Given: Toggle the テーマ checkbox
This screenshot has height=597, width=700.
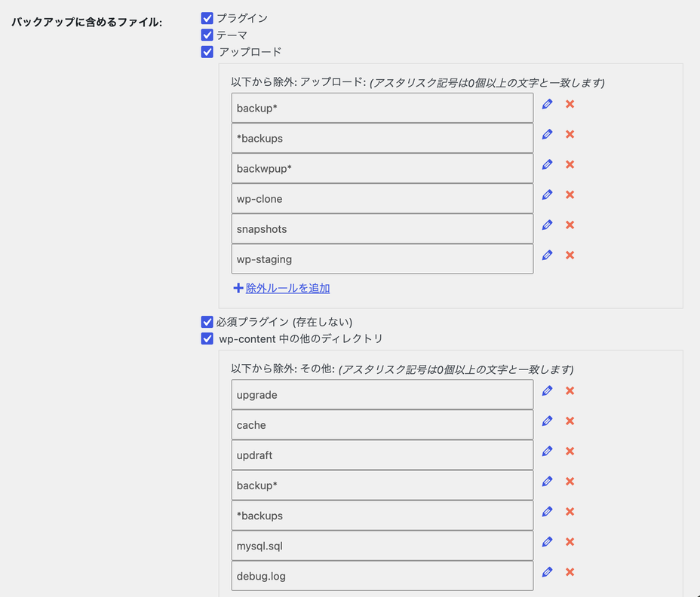Looking at the screenshot, I should click(207, 35).
